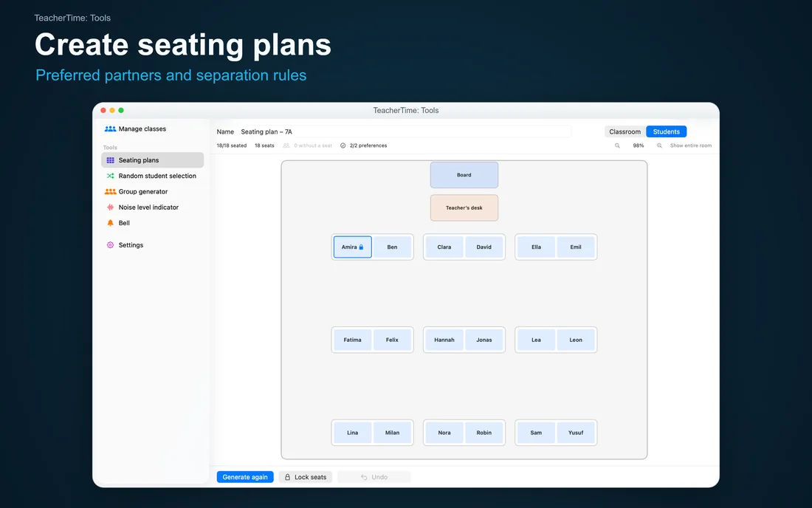Select the Teacher's desk element
The width and height of the screenshot is (812, 508).
pos(464,208)
